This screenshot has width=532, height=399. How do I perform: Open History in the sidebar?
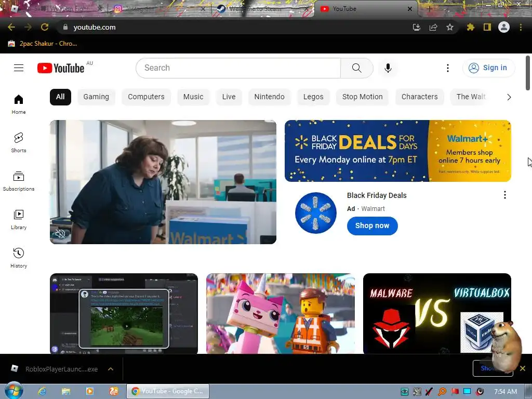19,258
